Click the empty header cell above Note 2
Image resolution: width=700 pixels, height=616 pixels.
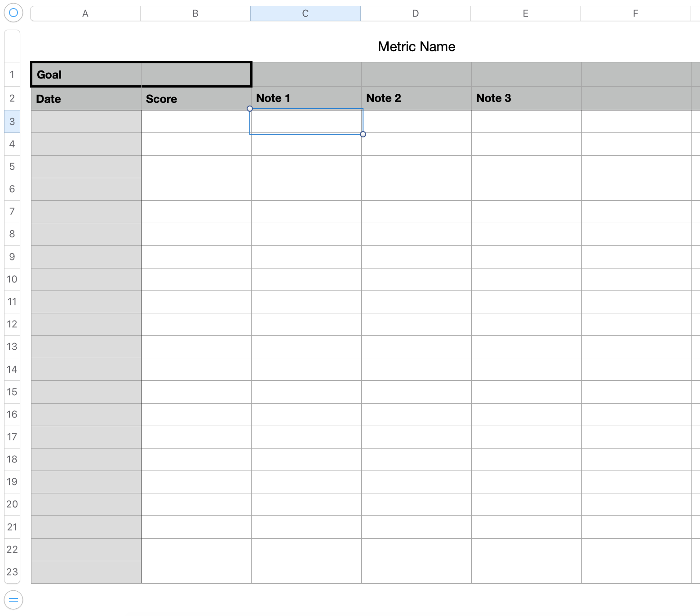pos(416,75)
